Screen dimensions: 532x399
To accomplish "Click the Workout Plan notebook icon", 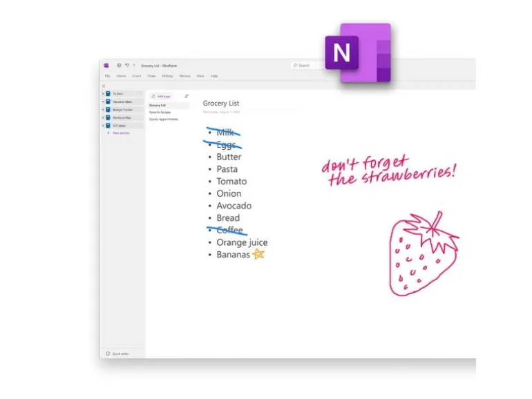I will coord(108,117).
